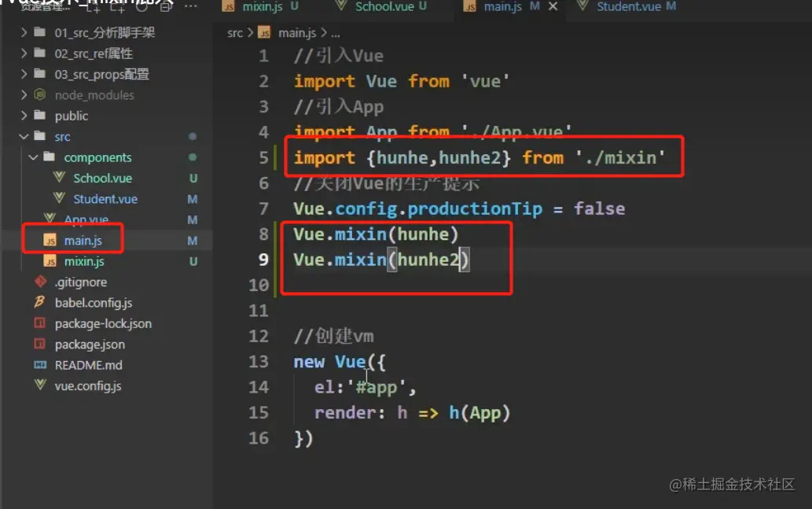Expand the 03_src_props配置 folder chevron

[24, 74]
